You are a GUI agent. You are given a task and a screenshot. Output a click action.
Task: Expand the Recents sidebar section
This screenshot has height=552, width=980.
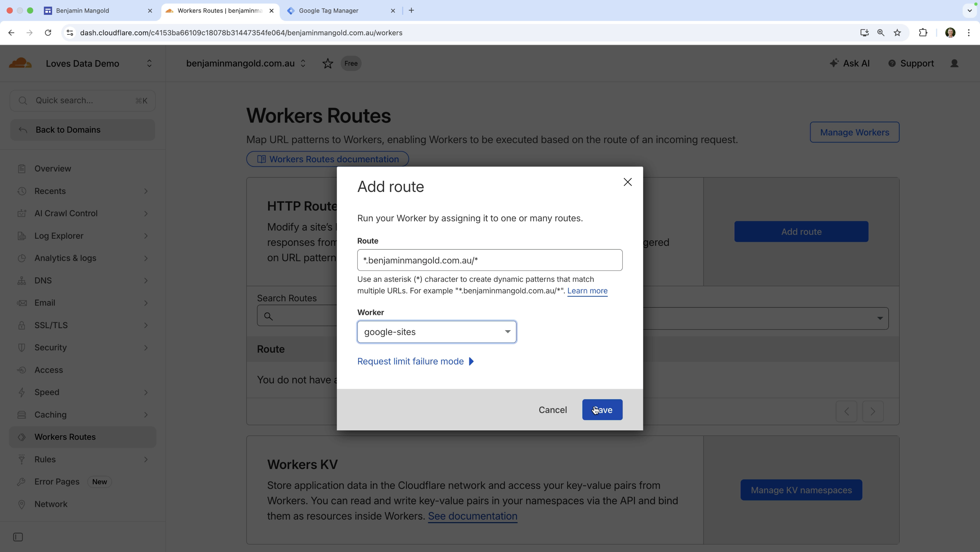pyautogui.click(x=146, y=191)
